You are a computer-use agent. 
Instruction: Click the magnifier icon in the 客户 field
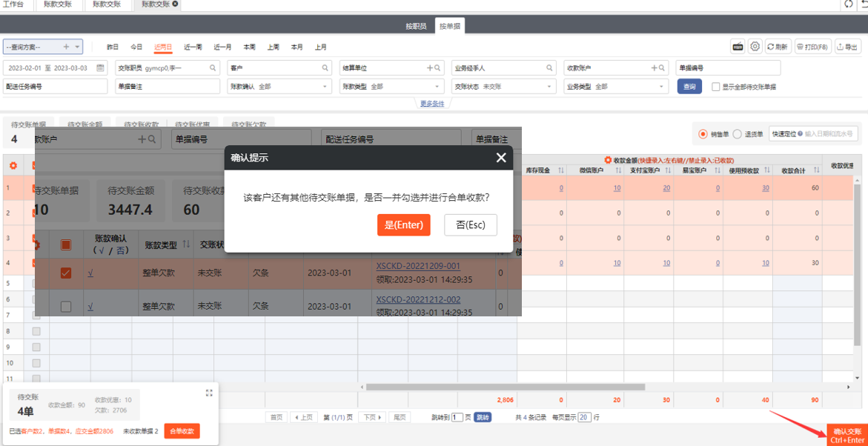click(326, 67)
